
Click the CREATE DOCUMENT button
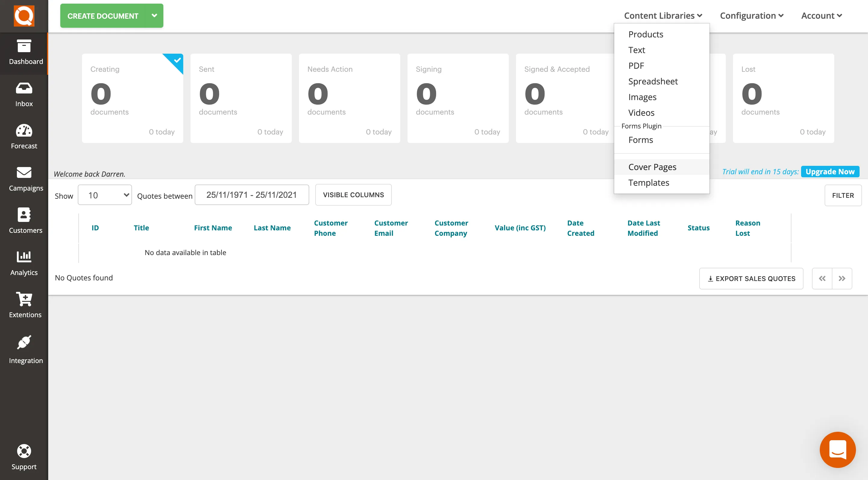[x=112, y=16]
